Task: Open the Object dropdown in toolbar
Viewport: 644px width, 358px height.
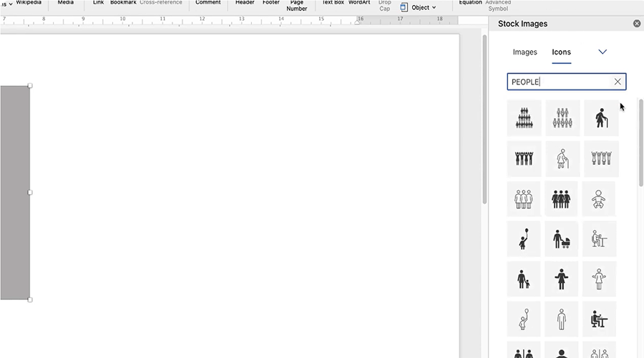Action: [x=419, y=7]
